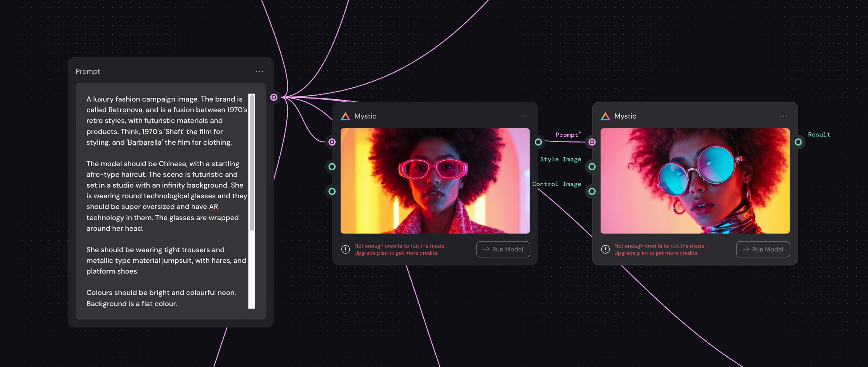868x367 pixels.
Task: Click second Mystic's Control Image input port
Action: pyautogui.click(x=592, y=191)
